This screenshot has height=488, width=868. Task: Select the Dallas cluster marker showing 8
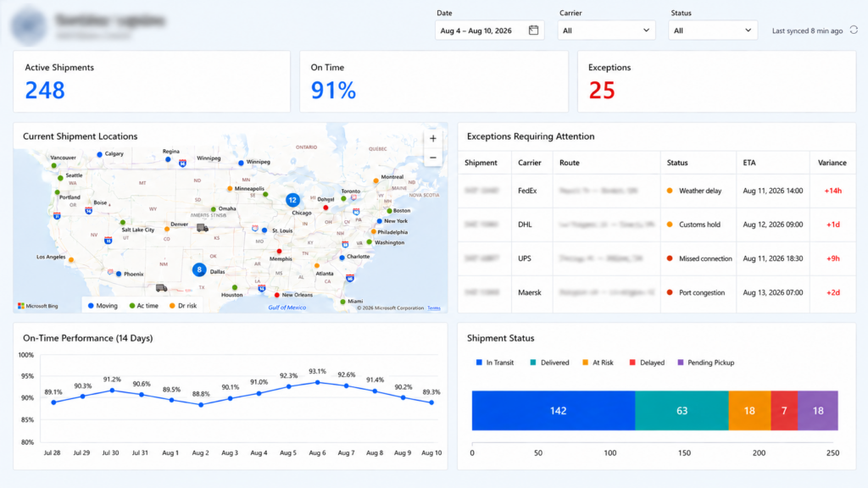coord(199,269)
